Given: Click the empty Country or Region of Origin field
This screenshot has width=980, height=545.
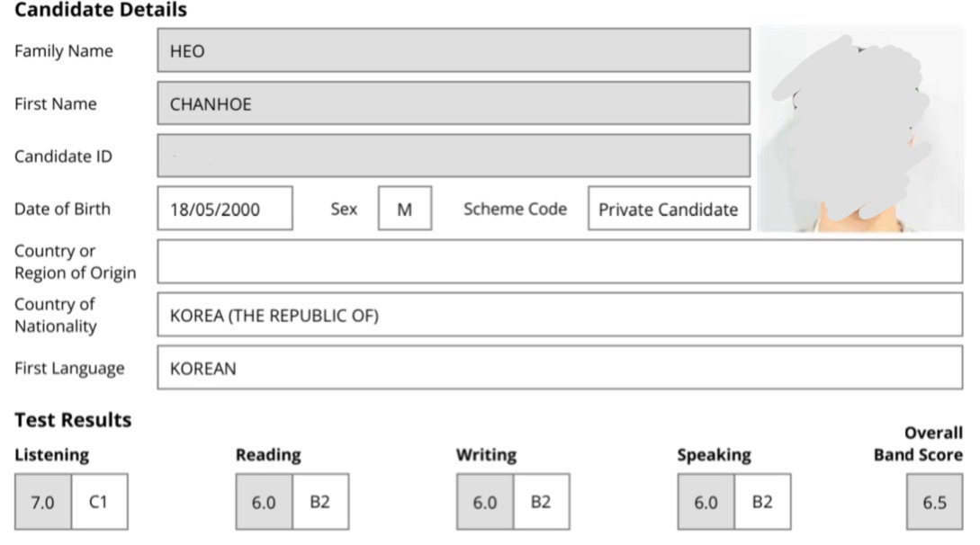Looking at the screenshot, I should click(x=560, y=262).
